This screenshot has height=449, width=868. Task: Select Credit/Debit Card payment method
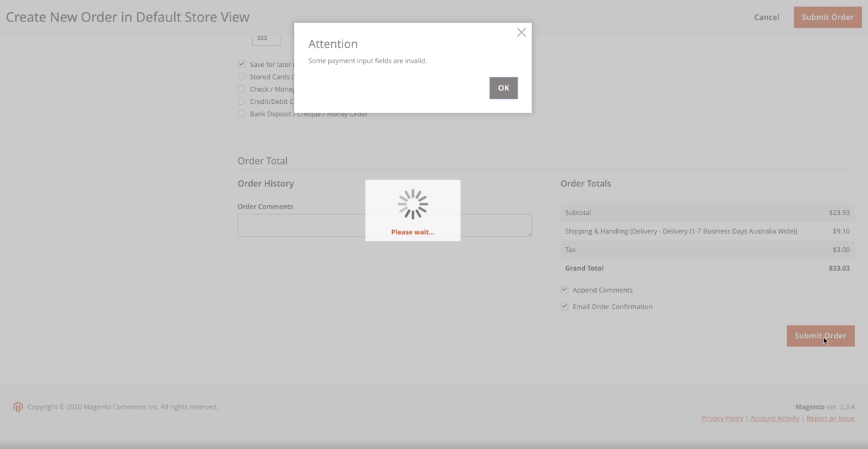tap(241, 101)
